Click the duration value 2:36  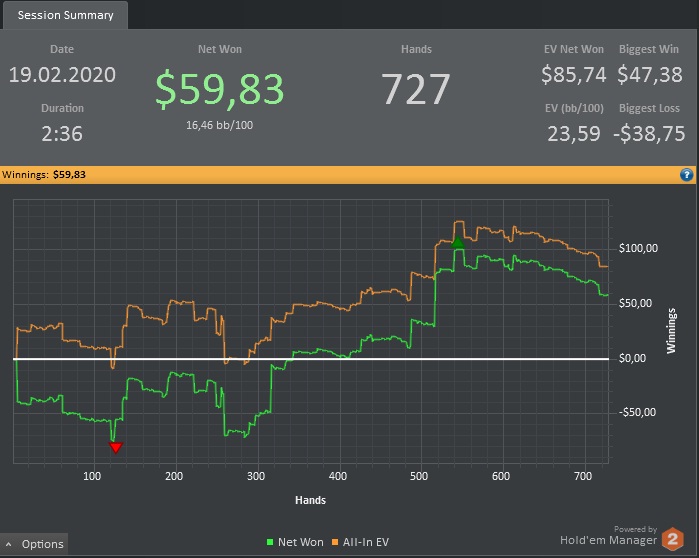62,134
